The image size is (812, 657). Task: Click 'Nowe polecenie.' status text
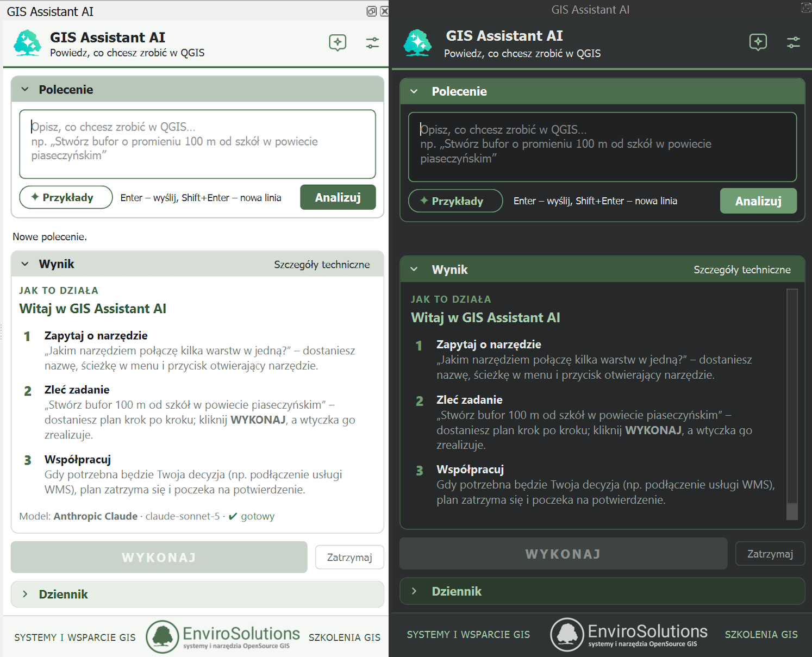pos(50,237)
